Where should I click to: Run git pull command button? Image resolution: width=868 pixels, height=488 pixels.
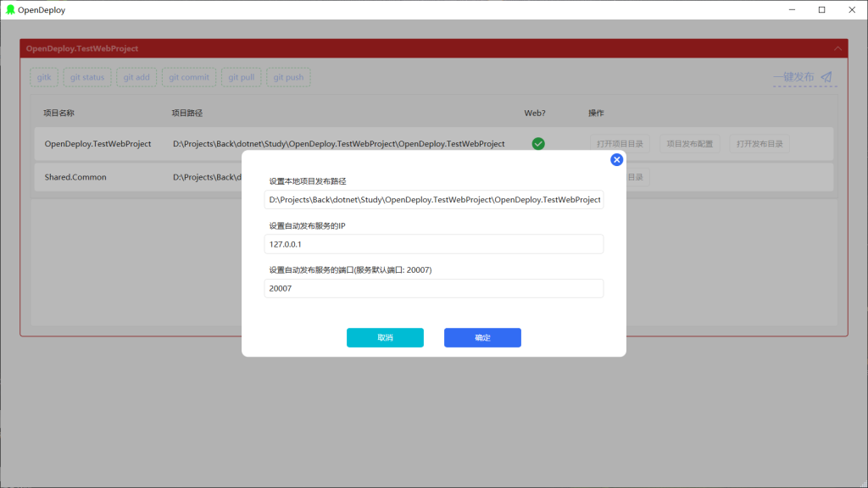(x=242, y=77)
